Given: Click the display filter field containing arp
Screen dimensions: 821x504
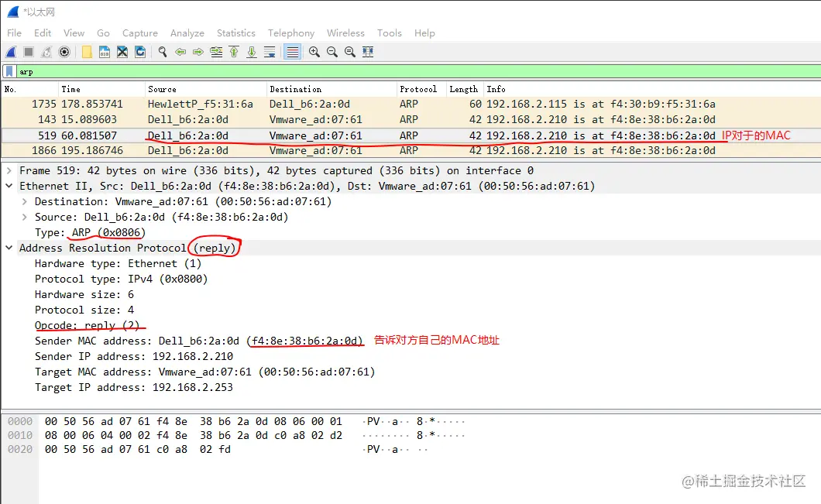Looking at the screenshot, I should pyautogui.click(x=419, y=72).
